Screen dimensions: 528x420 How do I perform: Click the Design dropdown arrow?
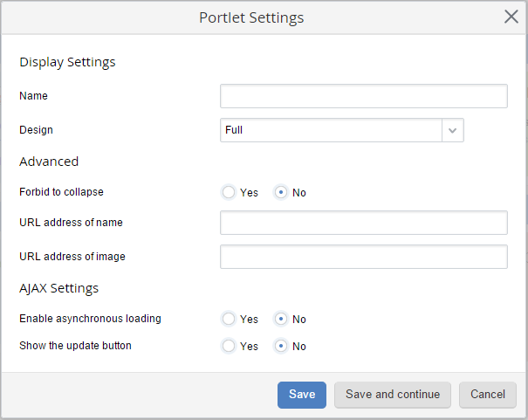[452, 130]
